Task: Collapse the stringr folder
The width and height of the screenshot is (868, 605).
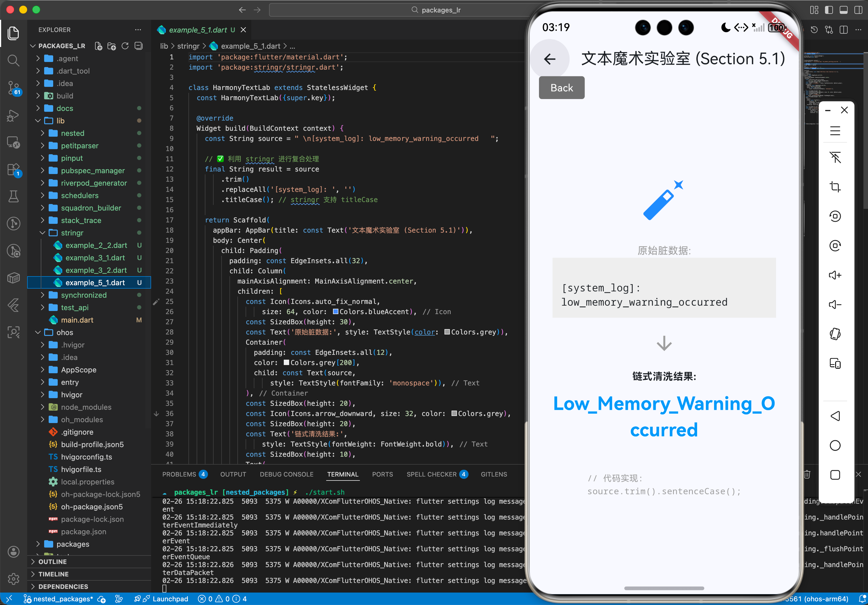Action: click(89, 233)
